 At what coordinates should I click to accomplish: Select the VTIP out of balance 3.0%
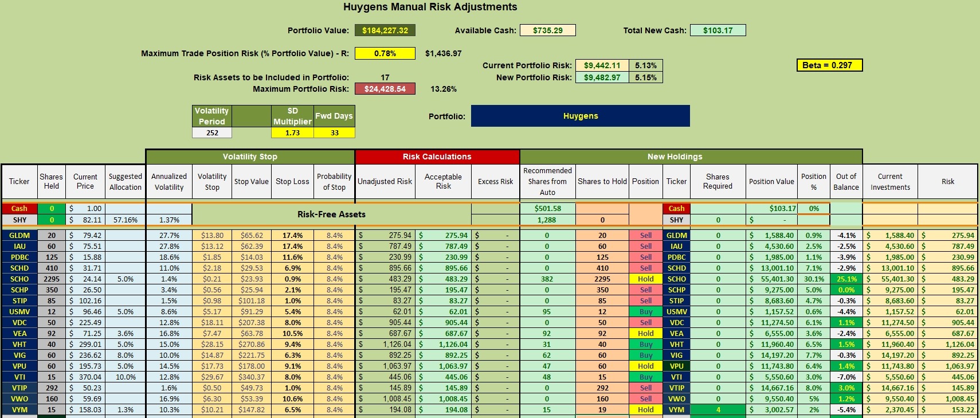tap(846, 388)
